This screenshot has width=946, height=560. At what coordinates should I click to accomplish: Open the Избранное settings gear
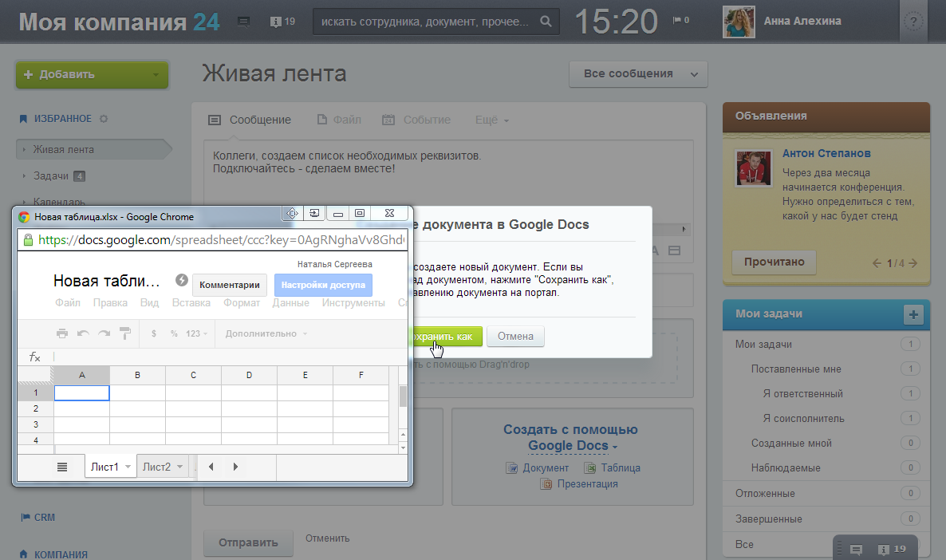click(104, 119)
